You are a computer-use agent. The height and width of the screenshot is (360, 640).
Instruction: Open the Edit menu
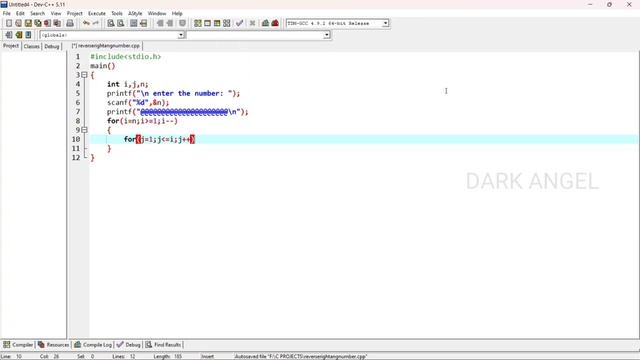20,13
